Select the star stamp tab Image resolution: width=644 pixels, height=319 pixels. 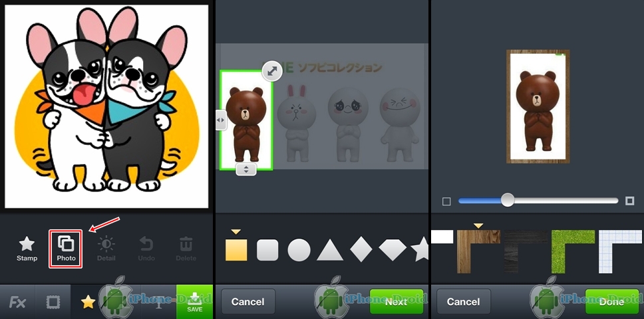88,302
